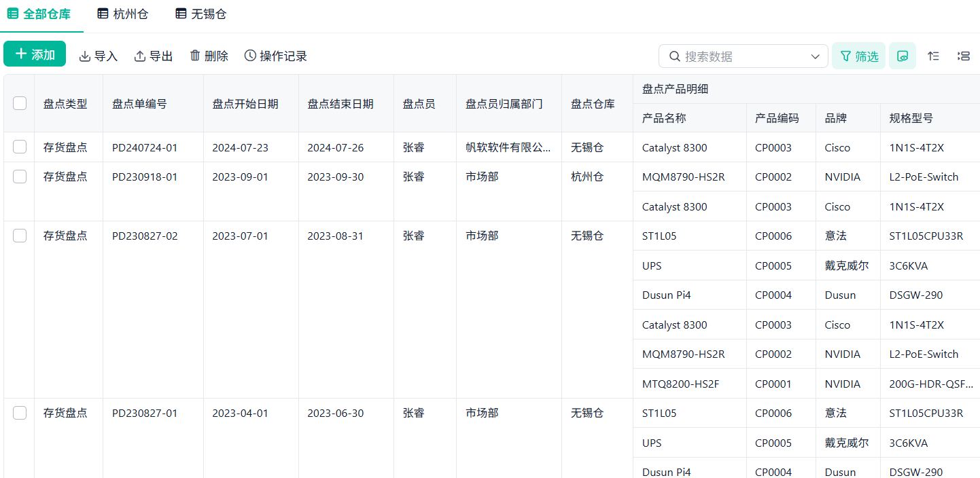The image size is (980, 478).
Task: Click the green view-mode icon next to 筛选
Action: point(903,56)
